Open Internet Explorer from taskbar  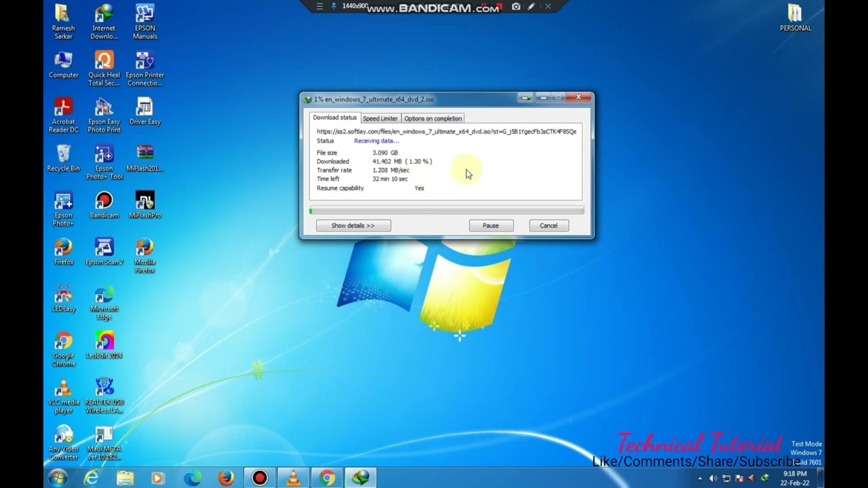tap(91, 478)
